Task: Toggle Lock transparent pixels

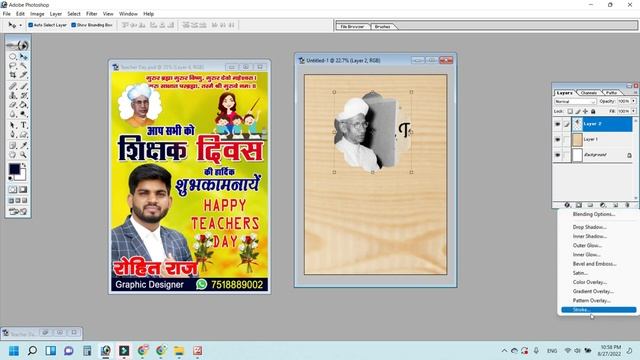Action: [570, 111]
